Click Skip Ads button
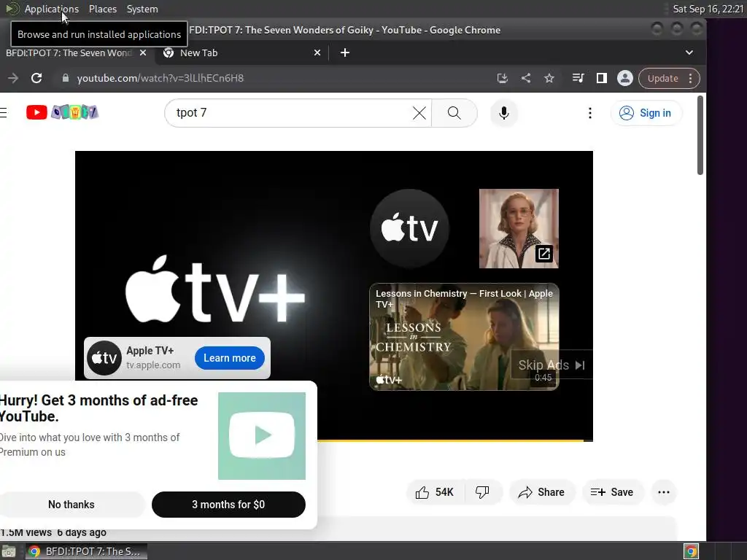 551,365
